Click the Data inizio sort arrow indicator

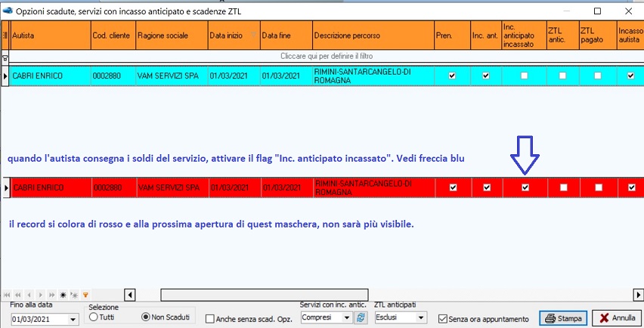[x=253, y=35]
